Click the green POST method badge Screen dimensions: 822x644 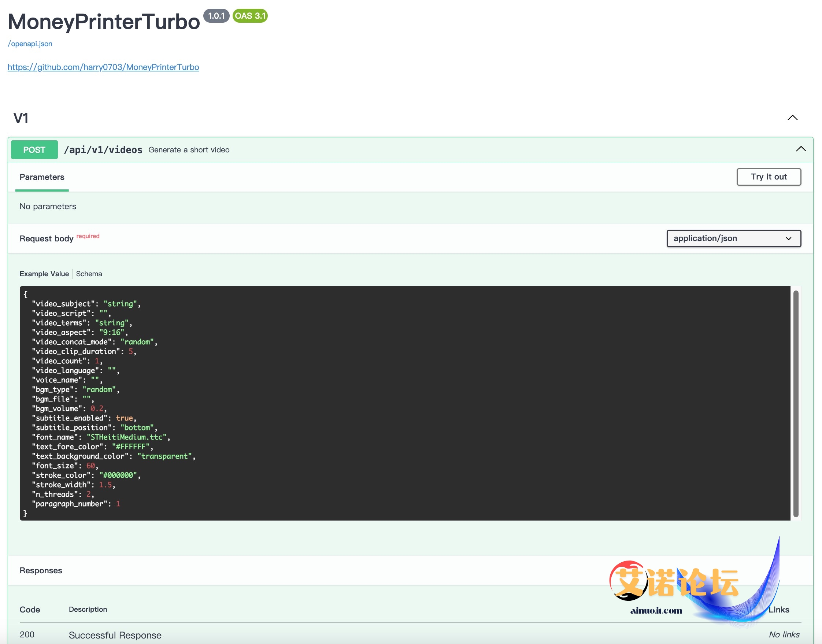point(34,150)
